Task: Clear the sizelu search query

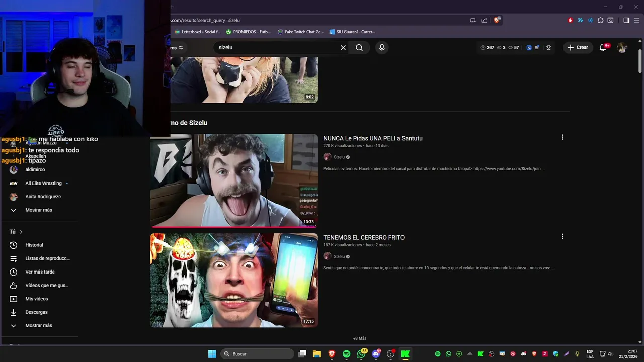Action: 343,47
